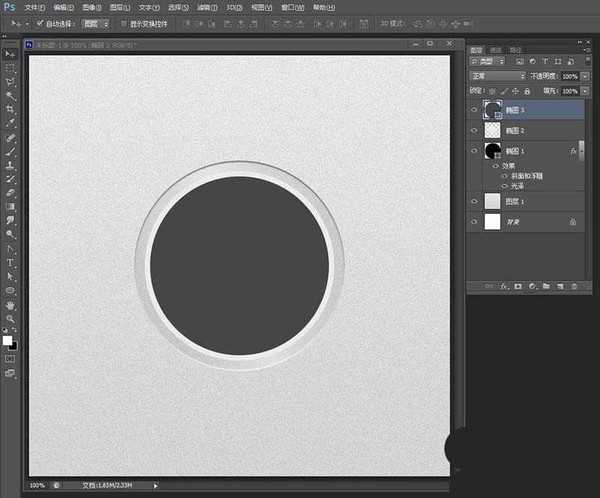Switch to the 通道 panel tab
The width and height of the screenshot is (600, 498).
click(x=496, y=48)
